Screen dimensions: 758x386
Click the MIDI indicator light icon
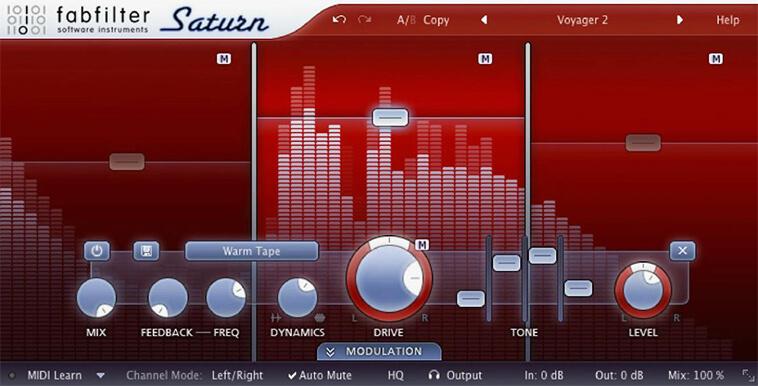(12, 375)
